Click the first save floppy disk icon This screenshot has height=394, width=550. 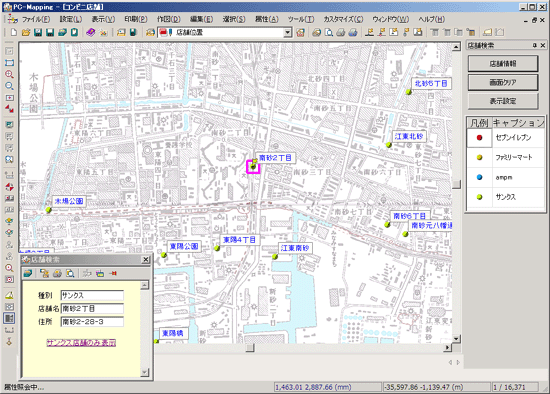coord(38,33)
